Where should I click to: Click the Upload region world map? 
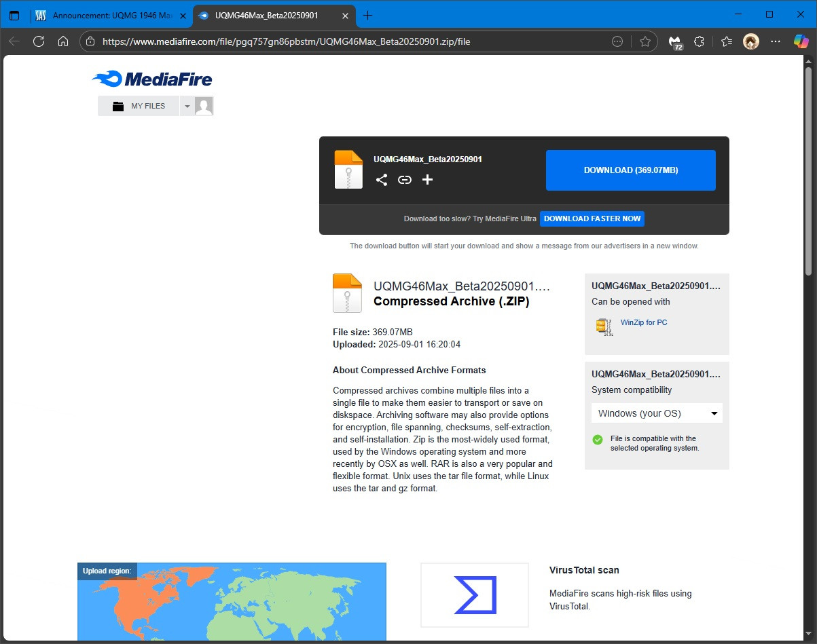coord(232,602)
